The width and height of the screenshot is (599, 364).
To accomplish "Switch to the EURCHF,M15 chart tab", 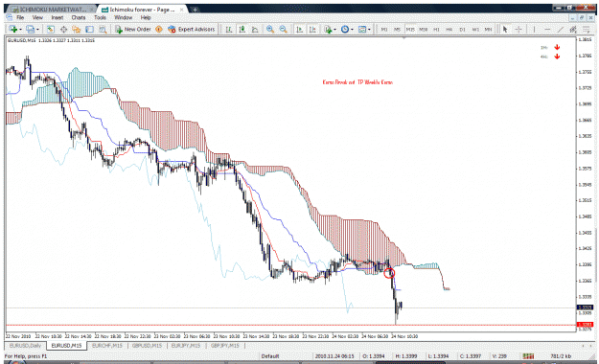I will pos(107,346).
